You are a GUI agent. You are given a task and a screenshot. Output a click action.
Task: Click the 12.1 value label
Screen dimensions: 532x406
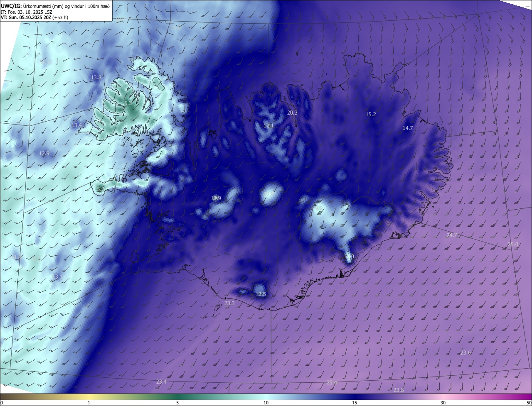268,125
